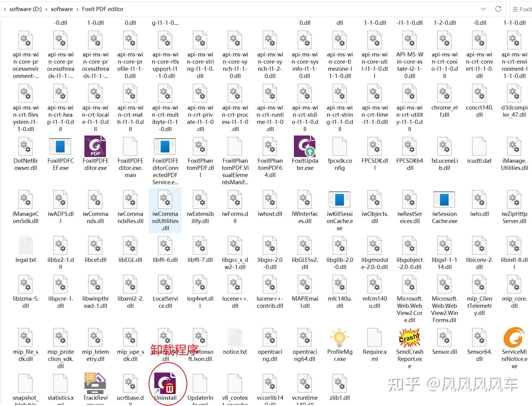Select the d3dcompiler_47.dll file icon
Image resolution: width=532 pixels, height=406 pixels.
[514, 93]
